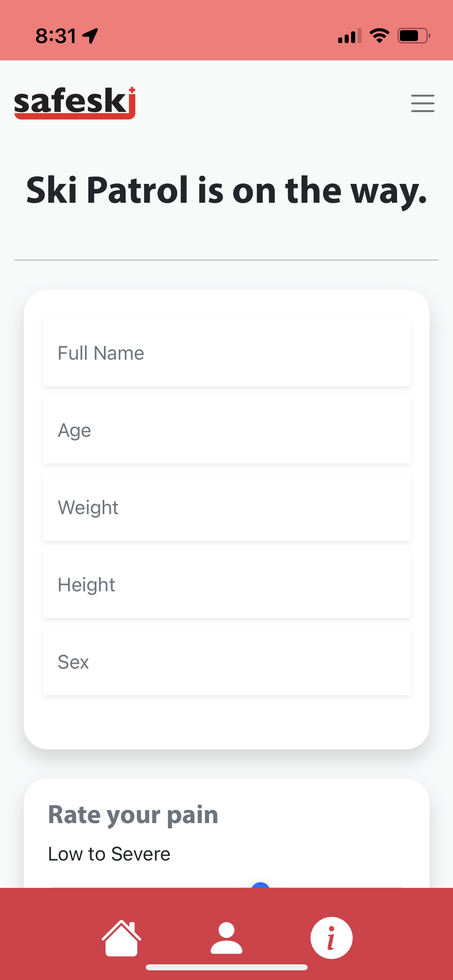Tap the white home indicator bar
Viewport: 453px width, 980px height.
tap(226, 967)
